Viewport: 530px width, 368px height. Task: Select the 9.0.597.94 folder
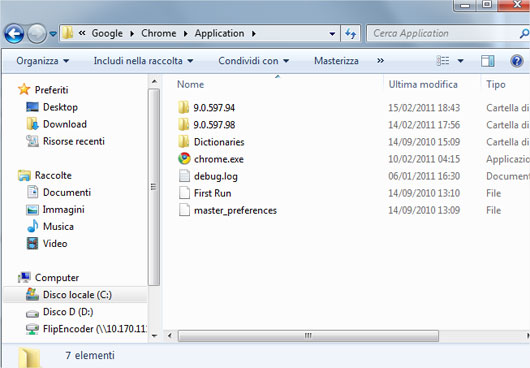pos(206,107)
